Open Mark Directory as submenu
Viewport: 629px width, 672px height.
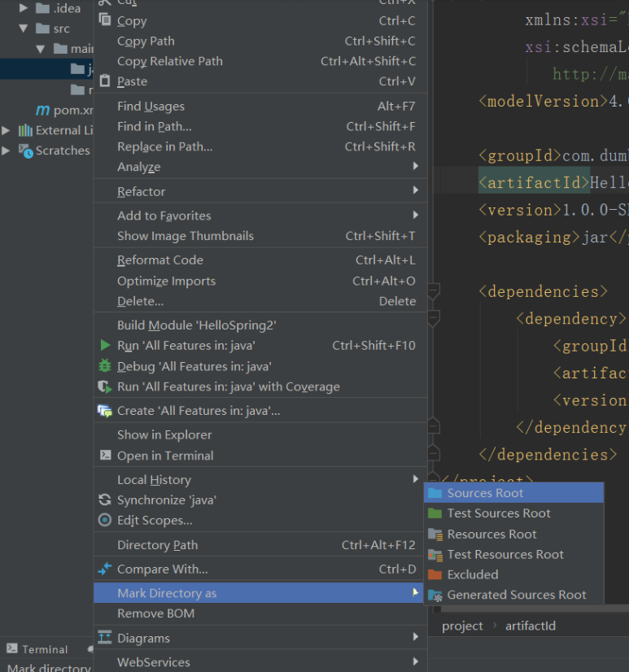[259, 593]
